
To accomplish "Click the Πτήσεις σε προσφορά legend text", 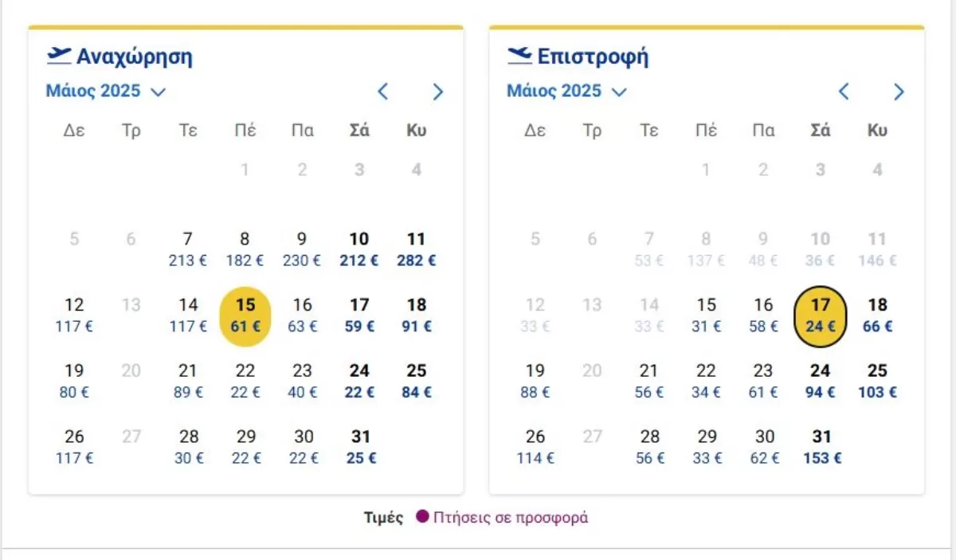I will coord(511,517).
